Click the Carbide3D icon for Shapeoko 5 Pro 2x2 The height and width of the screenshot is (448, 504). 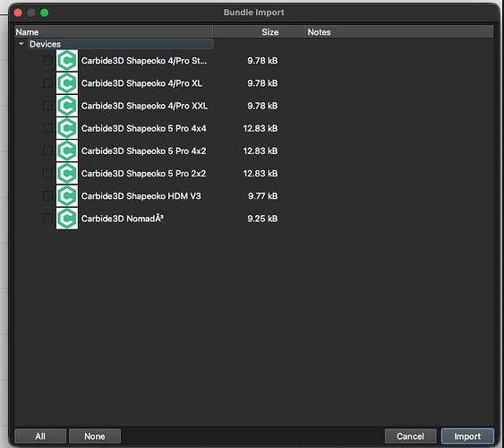(67, 173)
